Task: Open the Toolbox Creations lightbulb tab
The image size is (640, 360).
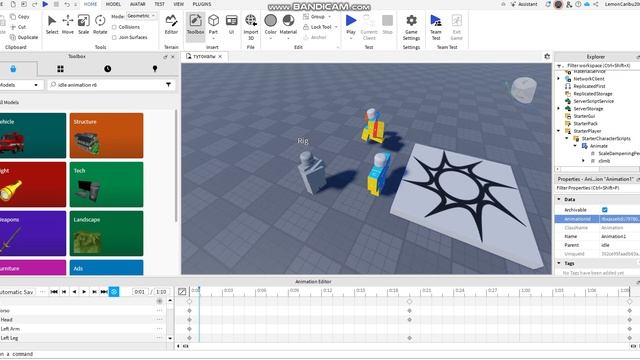Action: coord(155,69)
